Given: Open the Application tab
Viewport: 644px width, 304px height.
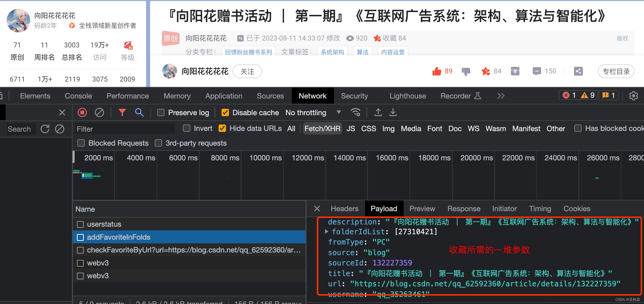Looking at the screenshot, I should [224, 96].
